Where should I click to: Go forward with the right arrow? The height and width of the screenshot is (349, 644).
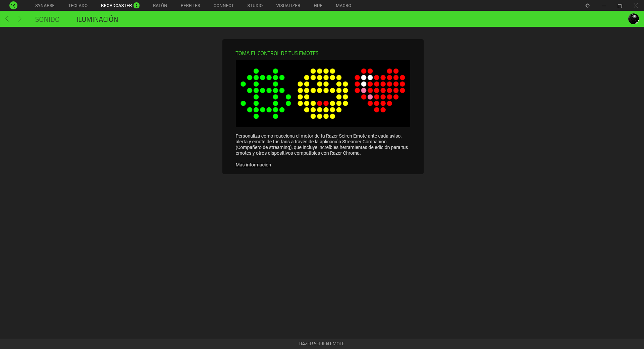pos(20,19)
